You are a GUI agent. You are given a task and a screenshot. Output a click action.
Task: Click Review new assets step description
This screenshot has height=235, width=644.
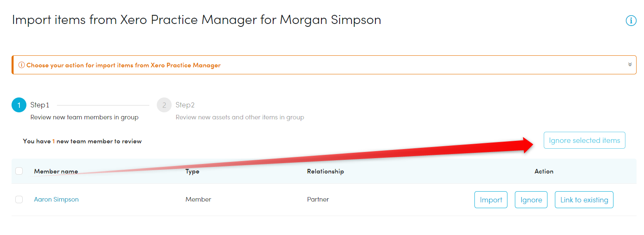click(240, 117)
